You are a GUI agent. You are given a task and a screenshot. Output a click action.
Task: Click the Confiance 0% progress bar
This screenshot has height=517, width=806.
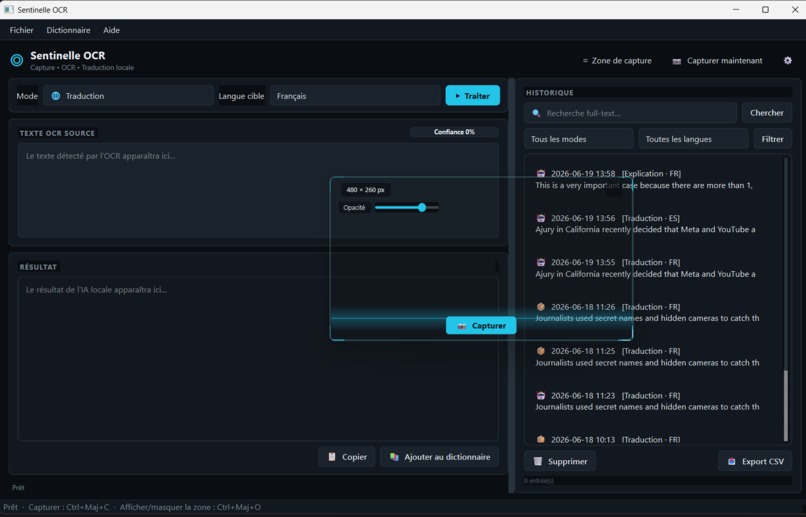[x=454, y=132]
